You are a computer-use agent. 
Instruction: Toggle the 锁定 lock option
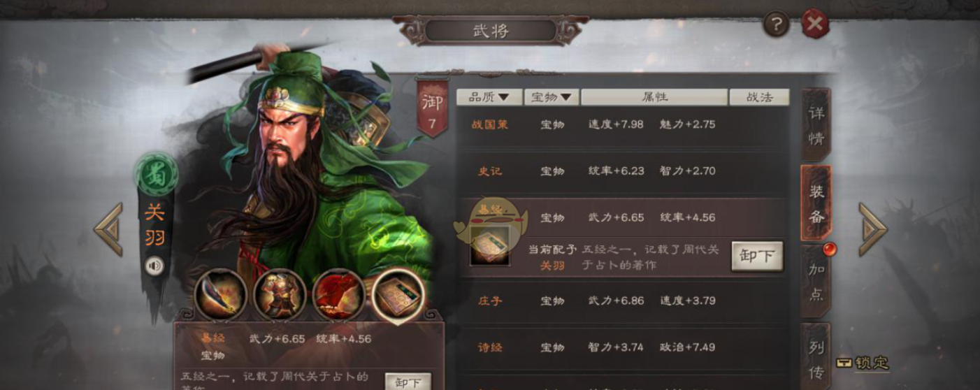[863, 363]
